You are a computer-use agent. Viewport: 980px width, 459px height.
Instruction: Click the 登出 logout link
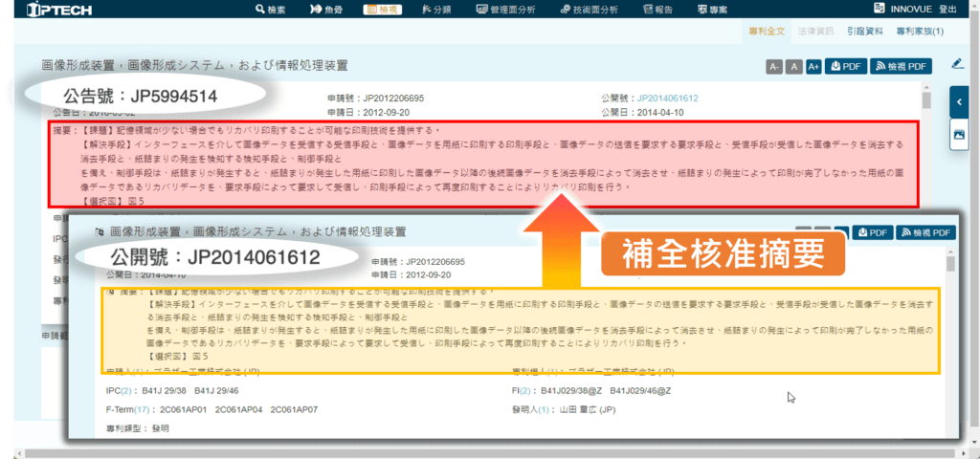947,10
